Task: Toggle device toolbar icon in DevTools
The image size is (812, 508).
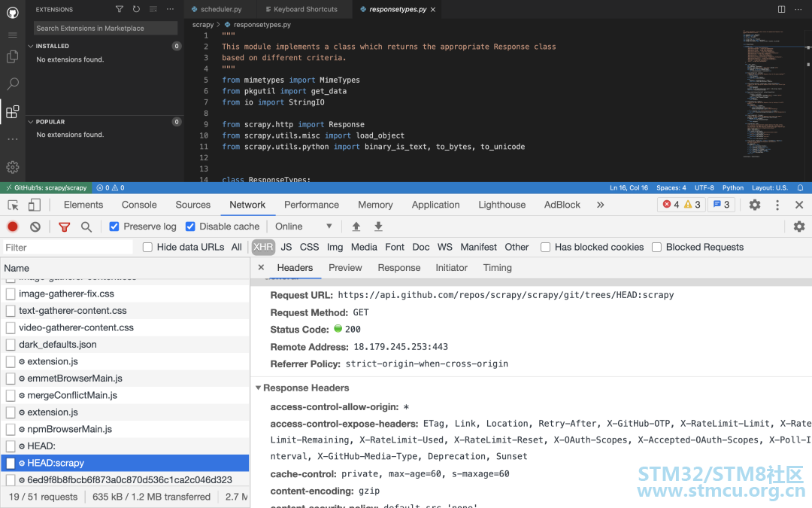Action: click(x=34, y=205)
